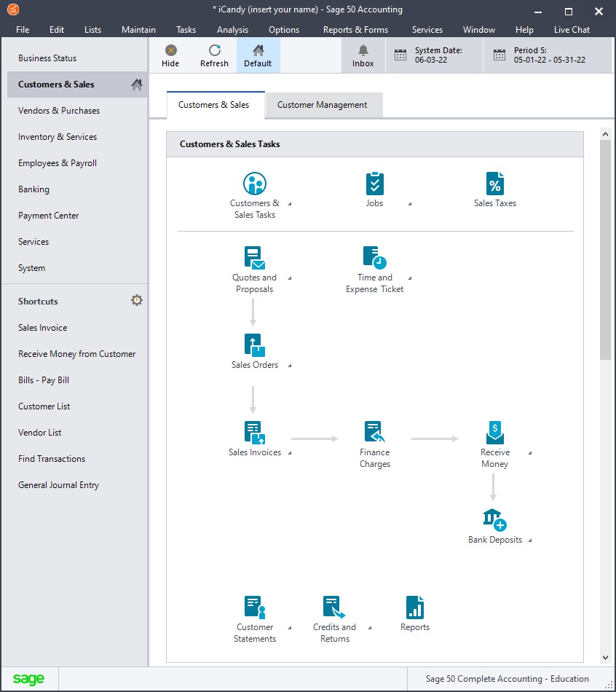Open the Banking navigation page
Image resolution: width=616 pixels, height=692 pixels.
tap(33, 189)
